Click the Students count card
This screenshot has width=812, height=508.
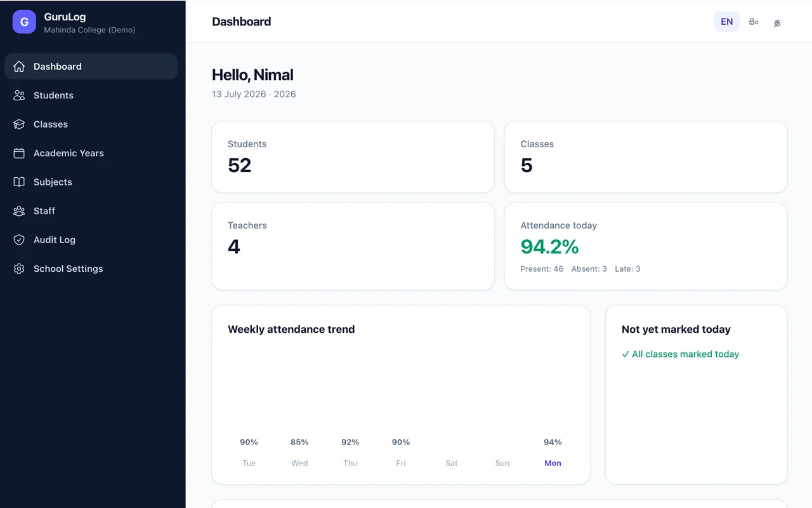coord(353,157)
